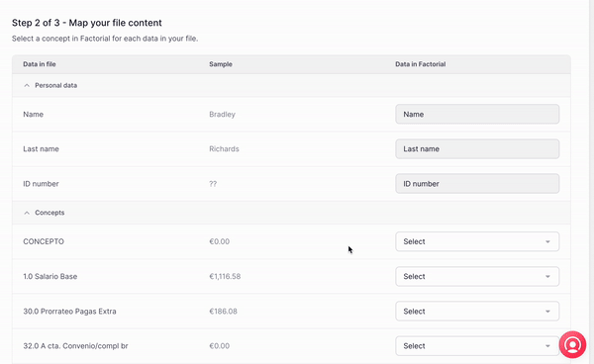
Task: Click the dropdown arrow in the Salario Base row
Action: (x=547, y=277)
